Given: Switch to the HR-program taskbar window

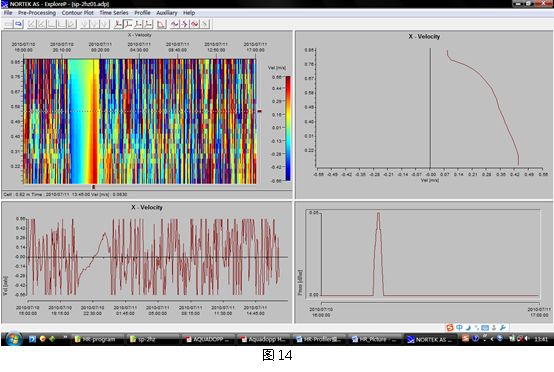Looking at the screenshot, I should 98,339.
